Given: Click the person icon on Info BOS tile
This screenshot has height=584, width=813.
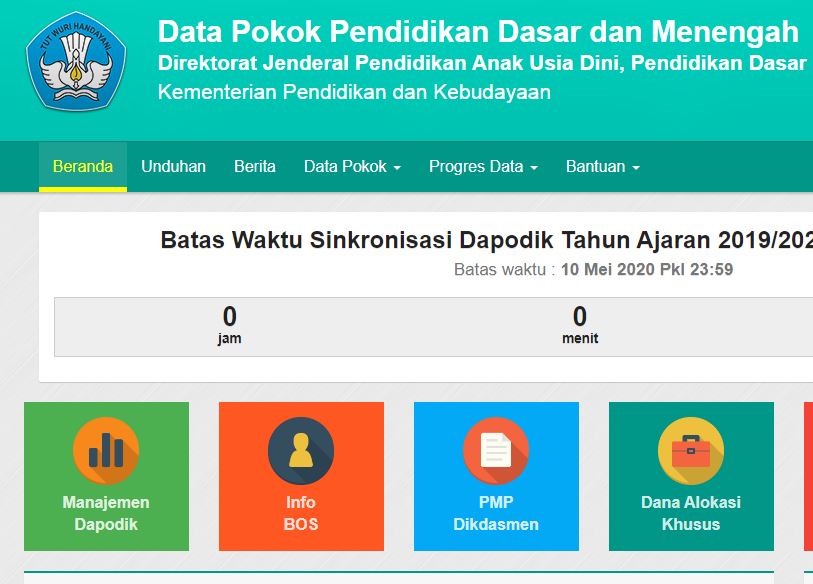Looking at the screenshot, I should point(301,451).
